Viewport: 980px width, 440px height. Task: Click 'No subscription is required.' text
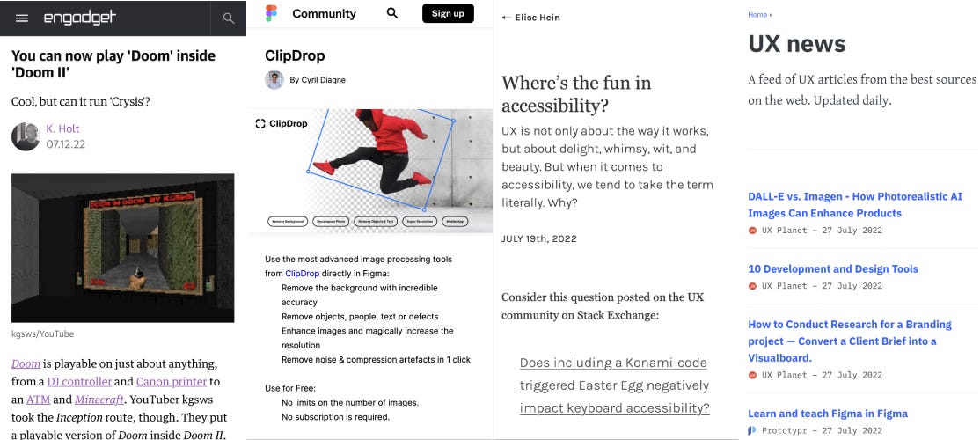(336, 417)
